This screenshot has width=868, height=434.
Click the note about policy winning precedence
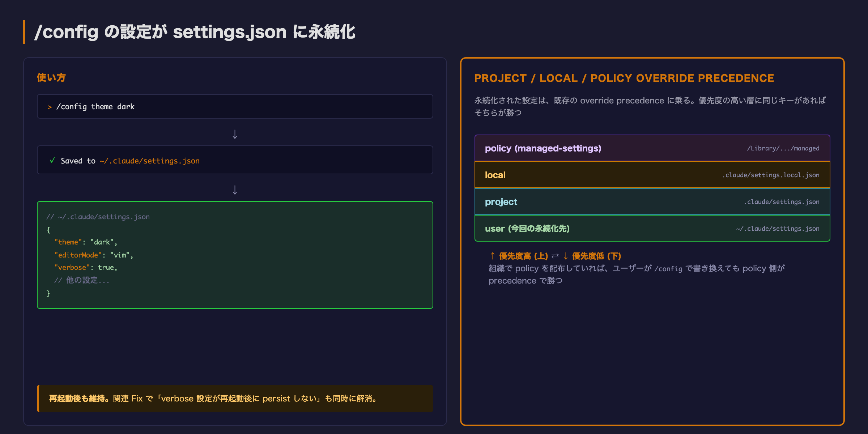coord(637,275)
